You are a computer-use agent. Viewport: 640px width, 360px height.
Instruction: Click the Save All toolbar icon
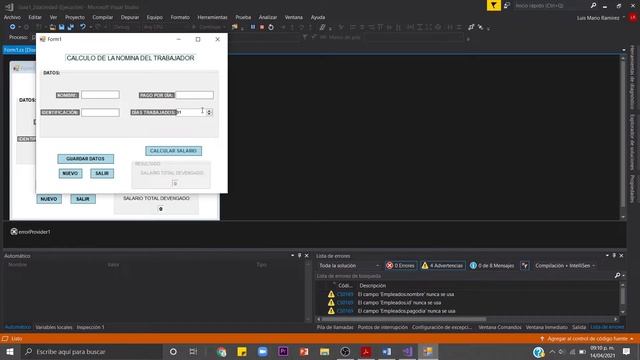click(x=71, y=27)
